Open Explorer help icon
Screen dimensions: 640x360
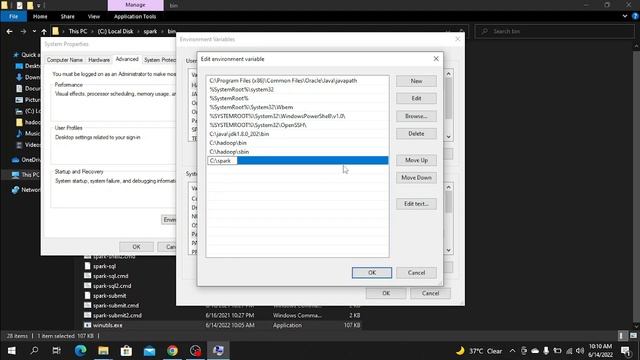pos(635,16)
